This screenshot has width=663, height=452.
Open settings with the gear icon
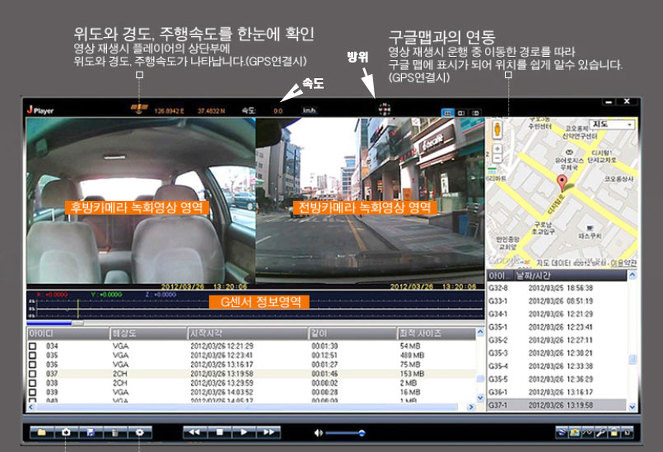tap(140, 433)
